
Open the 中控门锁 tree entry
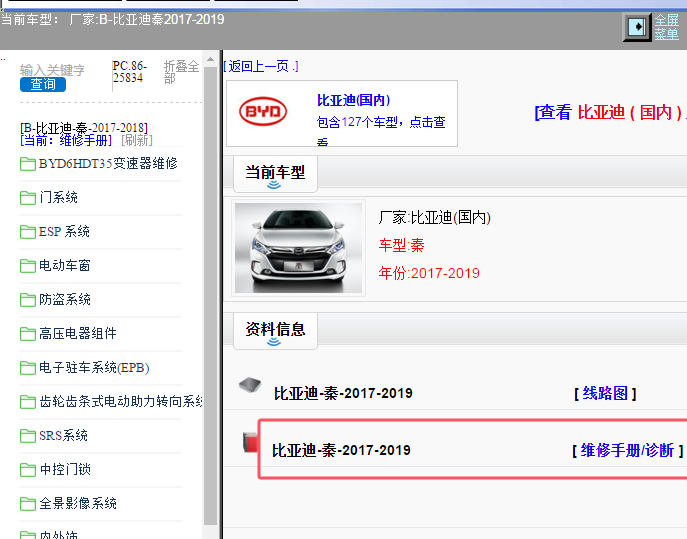coord(65,469)
